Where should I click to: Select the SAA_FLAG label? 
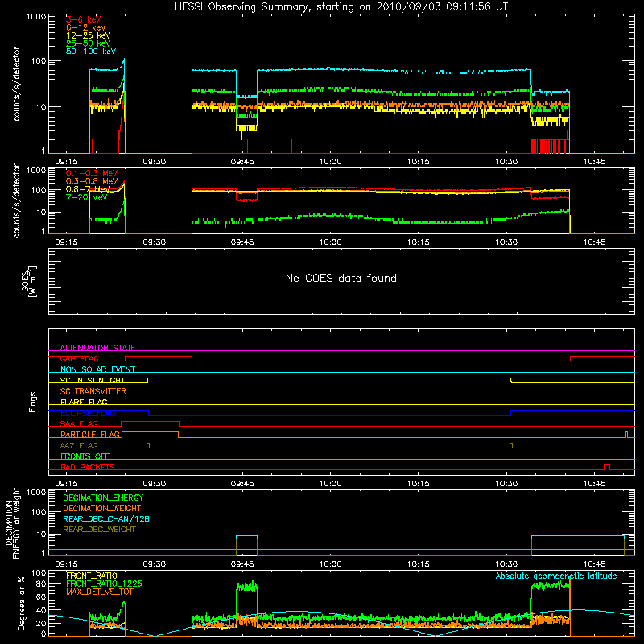[79, 423]
